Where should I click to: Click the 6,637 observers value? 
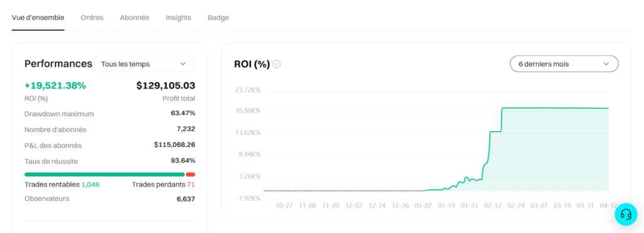coord(186,199)
